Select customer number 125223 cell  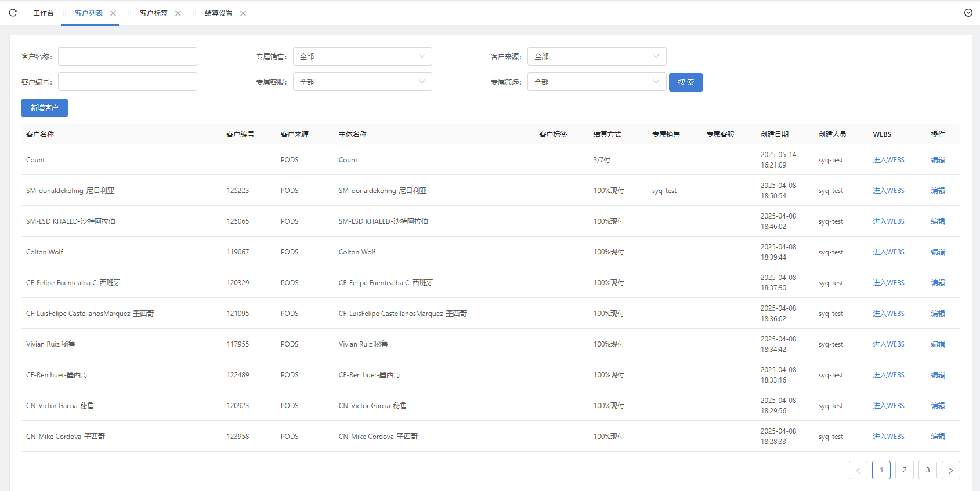tap(238, 191)
